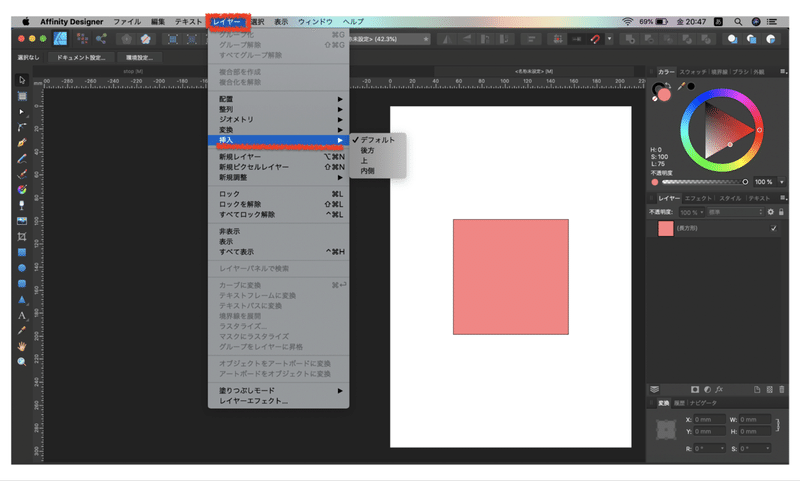Switch to the ナビゲータ tab
800x481 pixels.
point(703,403)
